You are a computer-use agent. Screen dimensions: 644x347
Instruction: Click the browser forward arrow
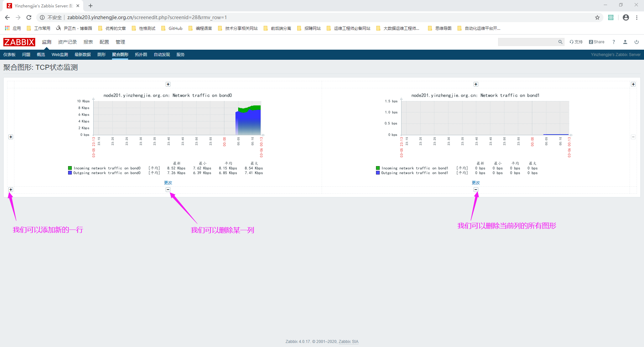(18, 17)
